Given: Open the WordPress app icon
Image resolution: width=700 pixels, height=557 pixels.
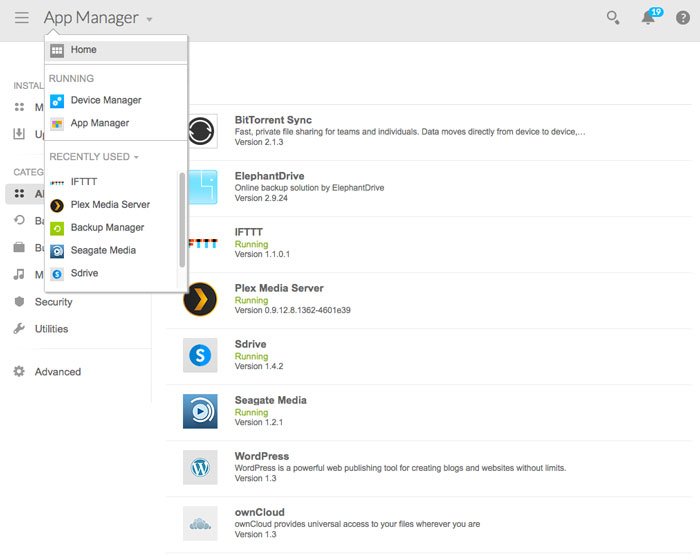Looking at the screenshot, I should (200, 467).
